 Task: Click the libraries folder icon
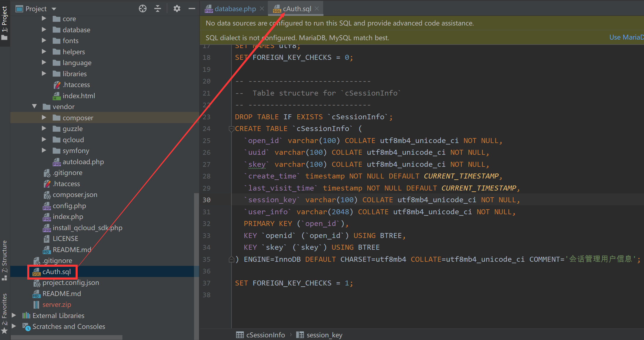coord(56,74)
